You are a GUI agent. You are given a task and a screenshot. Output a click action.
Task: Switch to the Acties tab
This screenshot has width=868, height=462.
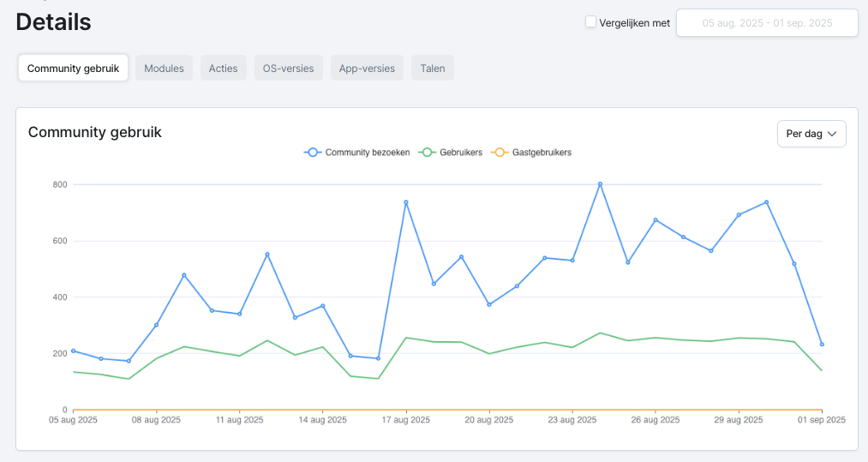tap(224, 69)
